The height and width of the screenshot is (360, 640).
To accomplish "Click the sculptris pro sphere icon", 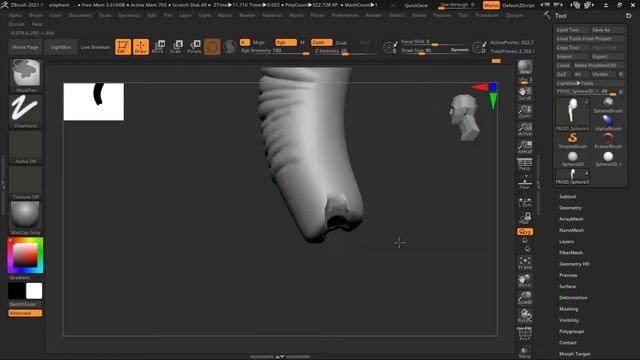I will coord(230,47).
